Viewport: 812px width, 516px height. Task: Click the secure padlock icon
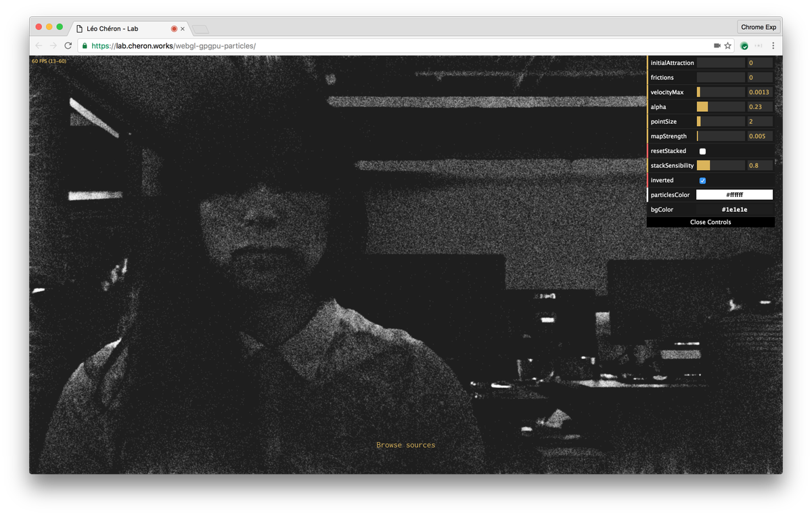pyautogui.click(x=85, y=46)
